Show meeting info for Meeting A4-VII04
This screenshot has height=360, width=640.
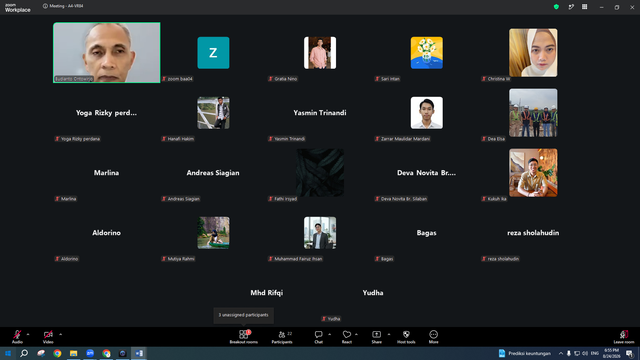(x=45, y=6)
